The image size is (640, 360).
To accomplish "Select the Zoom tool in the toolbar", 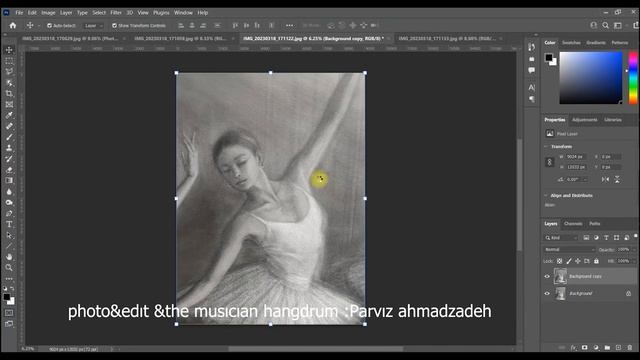I will [x=9, y=268].
